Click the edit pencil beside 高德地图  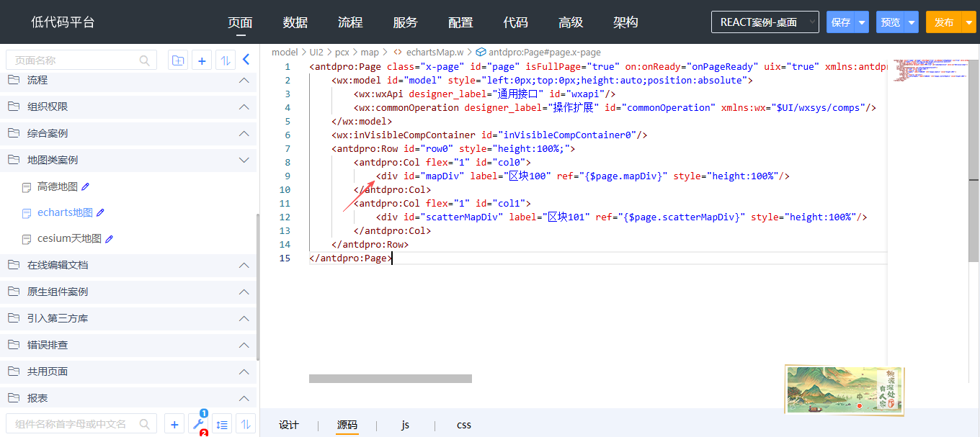tap(86, 186)
